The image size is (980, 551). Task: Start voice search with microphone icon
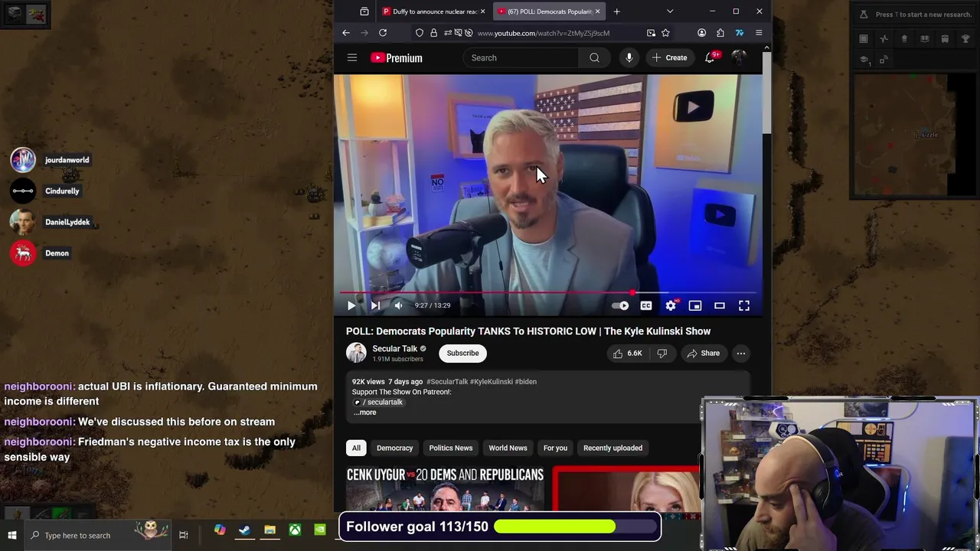click(x=629, y=57)
